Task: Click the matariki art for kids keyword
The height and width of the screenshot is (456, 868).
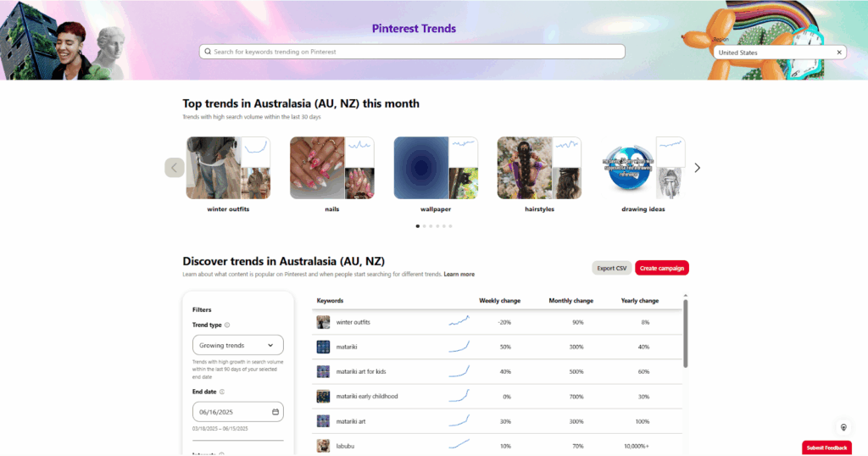Action: (x=361, y=372)
